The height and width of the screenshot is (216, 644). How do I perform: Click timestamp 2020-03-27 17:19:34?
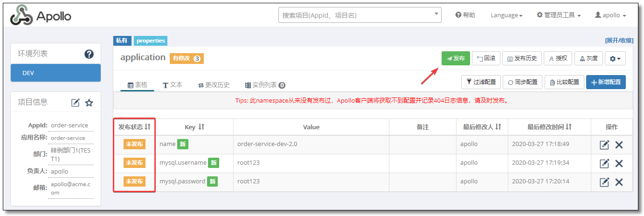click(x=541, y=162)
